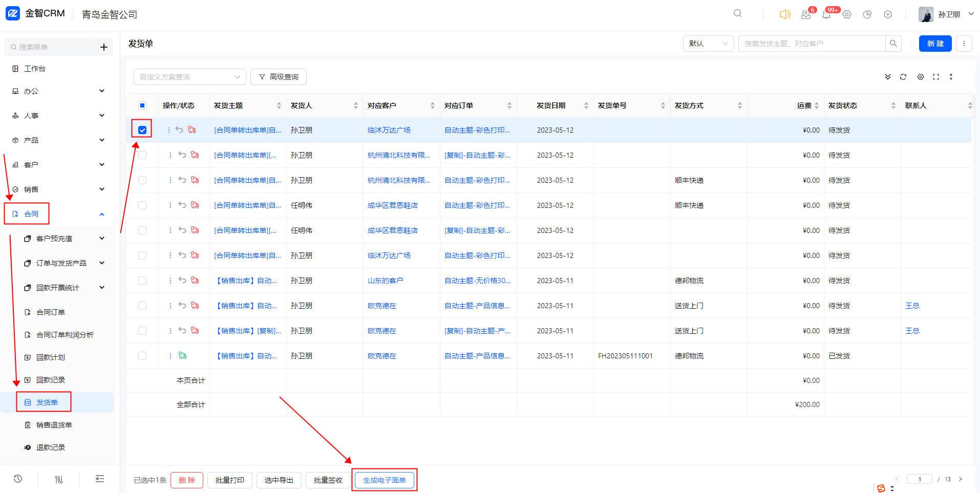Expand the 客户 menu

(58, 165)
